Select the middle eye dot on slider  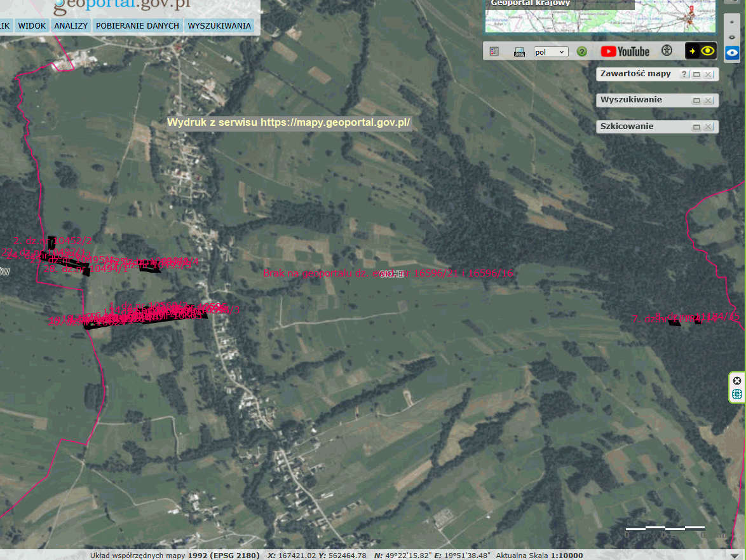click(x=732, y=37)
